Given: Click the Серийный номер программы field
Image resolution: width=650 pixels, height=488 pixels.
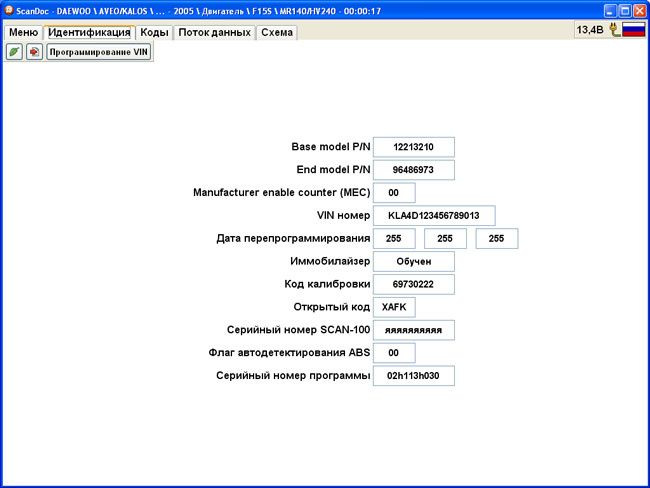Looking at the screenshot, I should (413, 376).
